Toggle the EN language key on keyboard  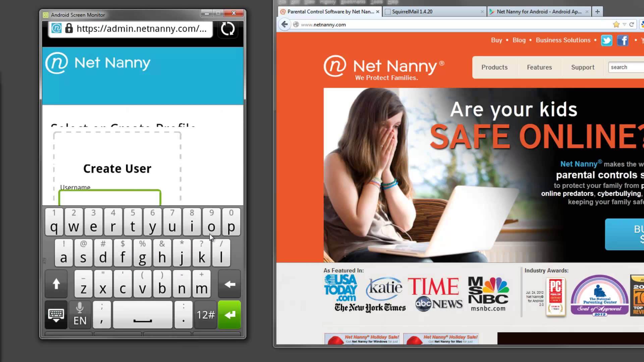click(x=80, y=314)
